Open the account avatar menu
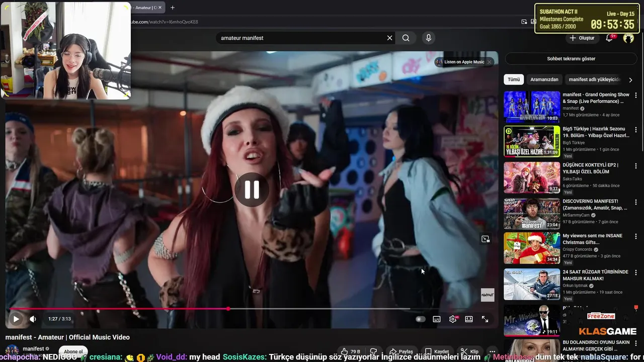This screenshot has height=362, width=644. pos(628,38)
